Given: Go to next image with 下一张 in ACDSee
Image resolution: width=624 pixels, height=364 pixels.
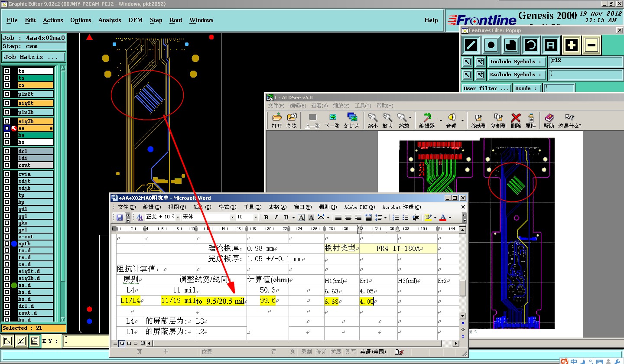Looking at the screenshot, I should tap(332, 120).
